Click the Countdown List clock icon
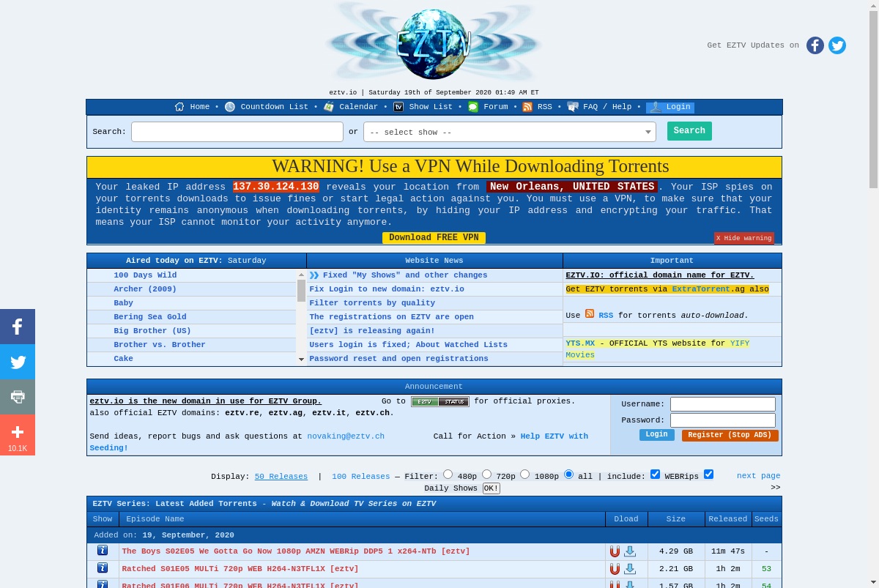 coord(230,107)
